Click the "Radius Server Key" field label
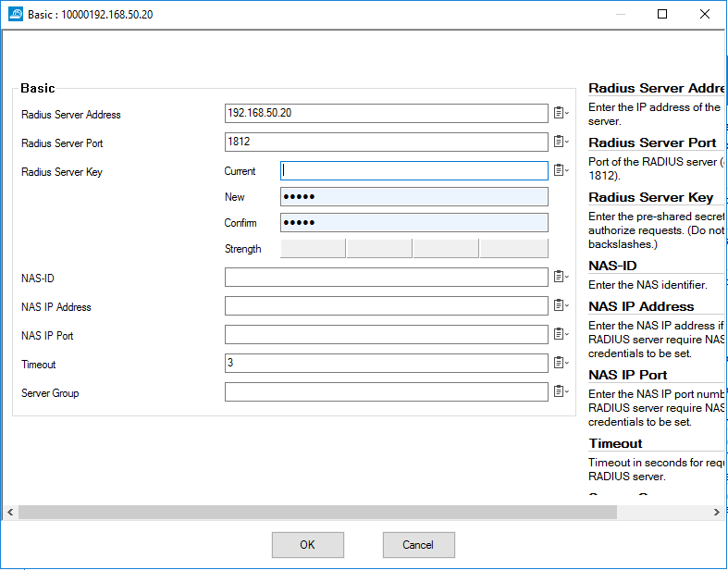728x570 pixels. point(62,172)
